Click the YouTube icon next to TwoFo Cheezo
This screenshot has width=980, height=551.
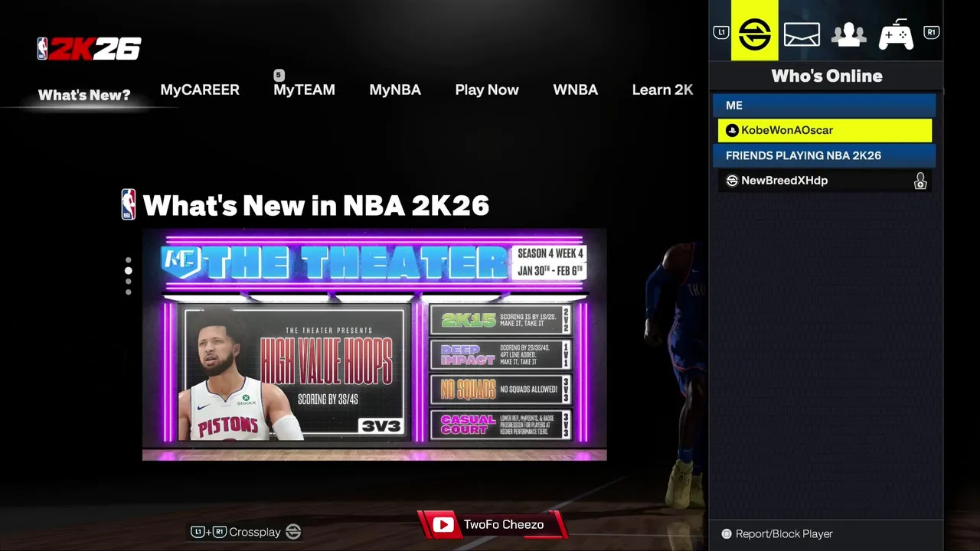[443, 525]
